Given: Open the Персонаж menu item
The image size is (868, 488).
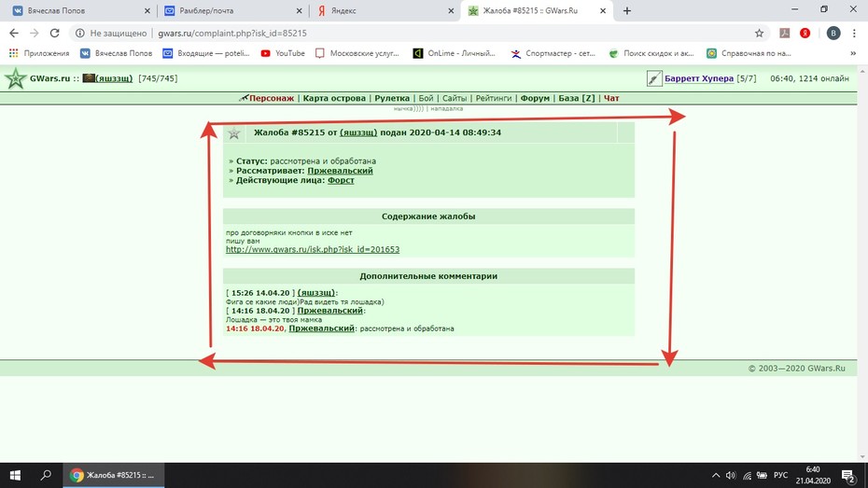Looking at the screenshot, I should (x=272, y=98).
